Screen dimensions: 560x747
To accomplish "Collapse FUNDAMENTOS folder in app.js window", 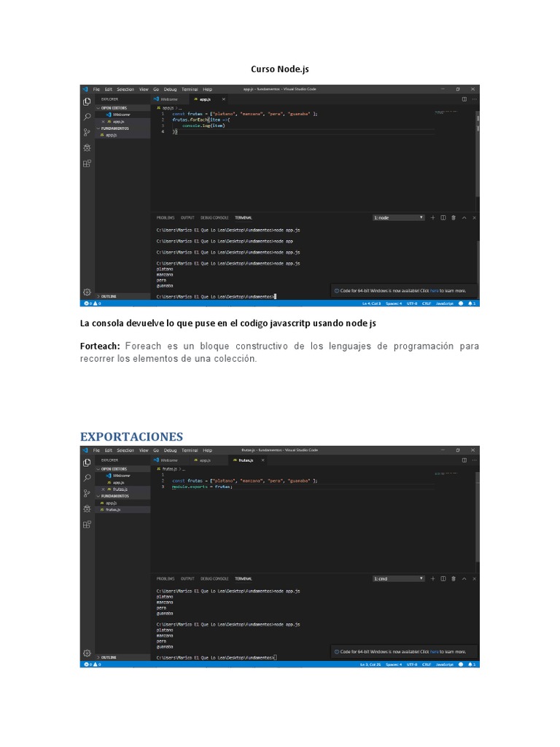I will click(122, 128).
